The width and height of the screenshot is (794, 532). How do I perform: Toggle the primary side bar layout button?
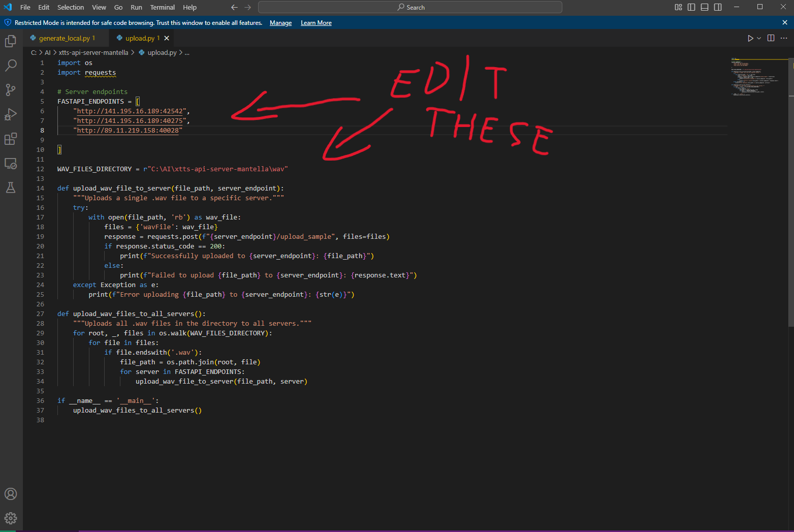[x=691, y=7]
